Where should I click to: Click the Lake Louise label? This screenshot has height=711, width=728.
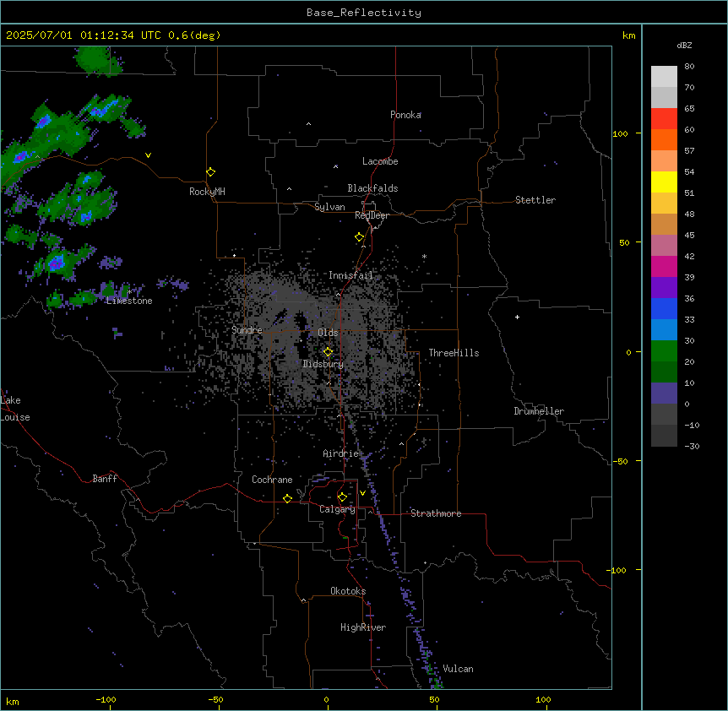point(15,409)
